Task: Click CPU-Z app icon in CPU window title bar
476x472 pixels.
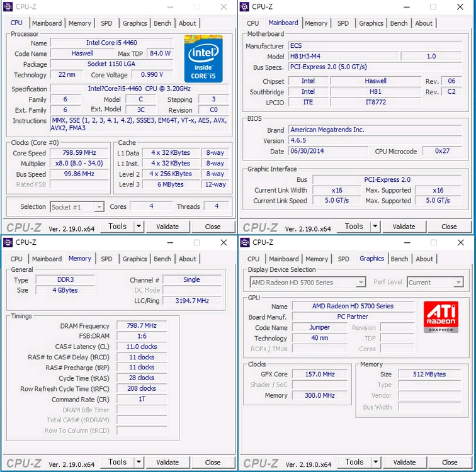Action: coord(8,7)
